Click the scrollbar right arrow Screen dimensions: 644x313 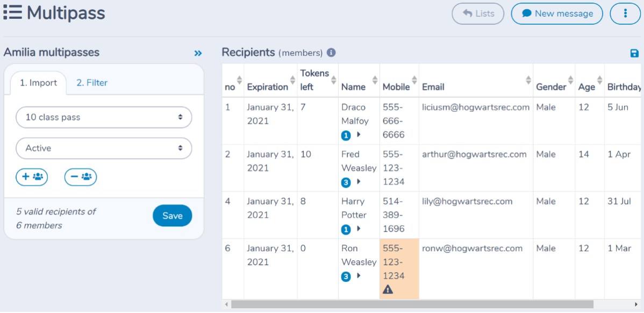(636, 304)
